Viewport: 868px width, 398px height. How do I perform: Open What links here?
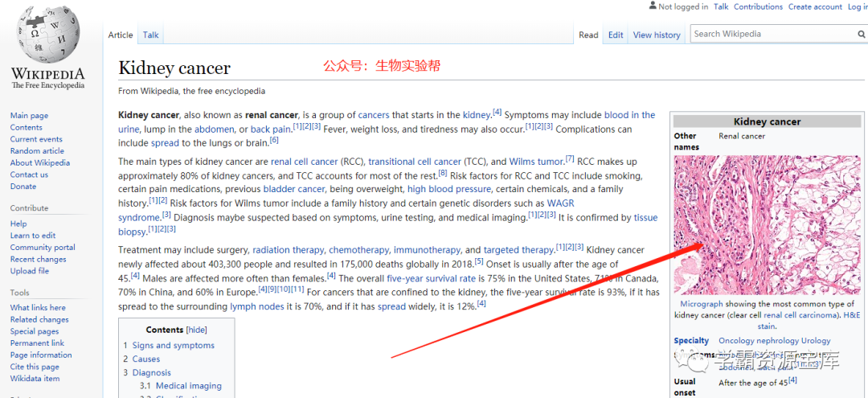(x=38, y=307)
